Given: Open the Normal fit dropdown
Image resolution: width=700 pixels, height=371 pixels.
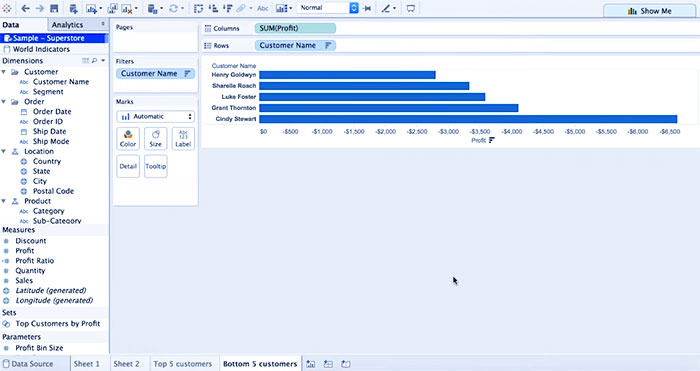Looking at the screenshot, I should pyautogui.click(x=328, y=8).
